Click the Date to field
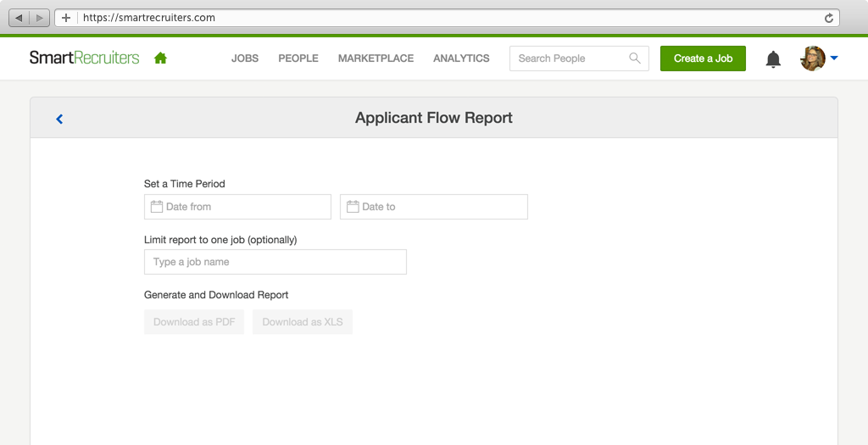The image size is (868, 445). (434, 207)
